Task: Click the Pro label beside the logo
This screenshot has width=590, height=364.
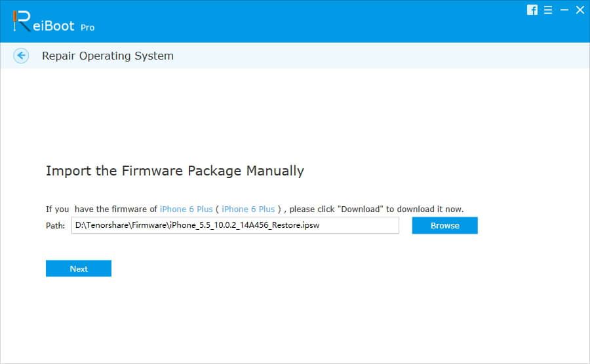Action: tap(87, 27)
